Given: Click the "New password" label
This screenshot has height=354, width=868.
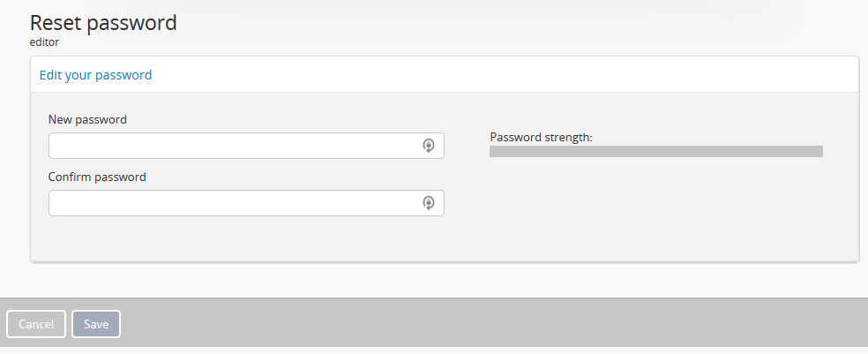Looking at the screenshot, I should click(x=87, y=119).
